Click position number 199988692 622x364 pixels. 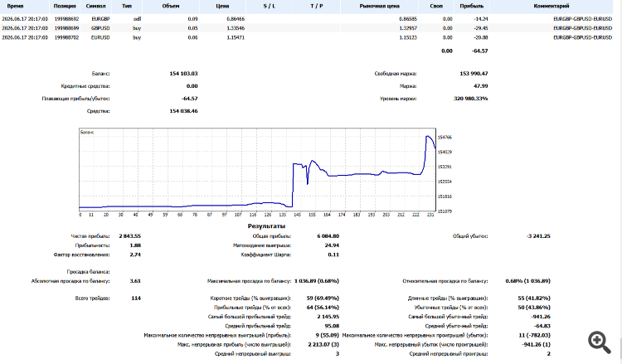click(x=66, y=18)
